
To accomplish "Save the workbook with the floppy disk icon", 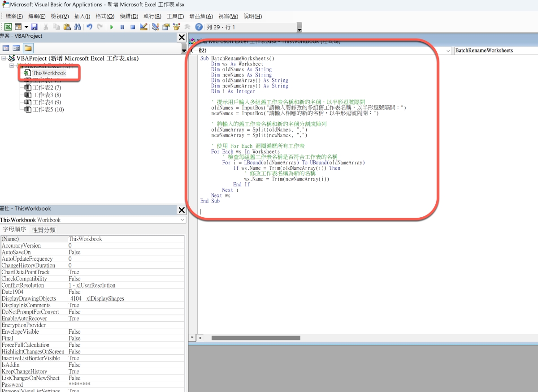I will click(x=34, y=27).
